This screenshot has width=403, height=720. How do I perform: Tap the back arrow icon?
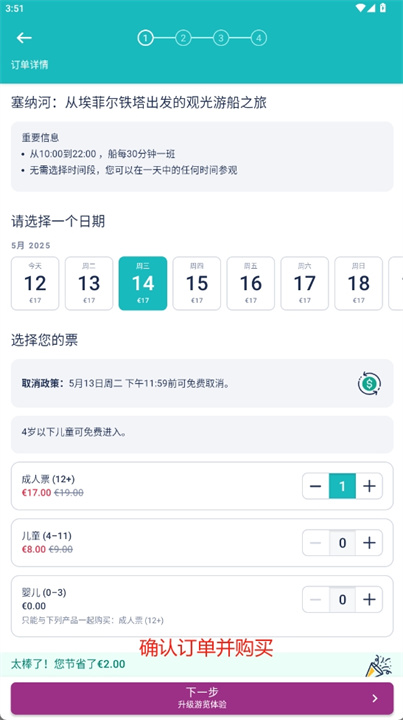tap(24, 38)
